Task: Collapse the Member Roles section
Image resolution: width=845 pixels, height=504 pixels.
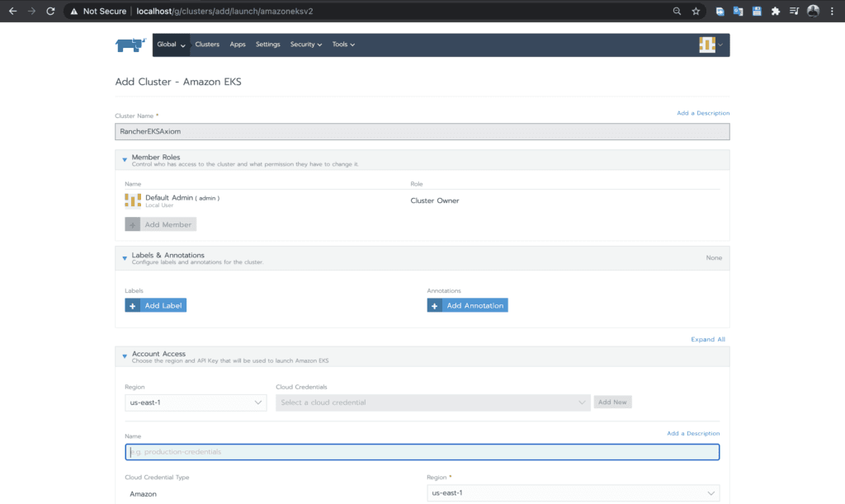Action: pos(125,160)
